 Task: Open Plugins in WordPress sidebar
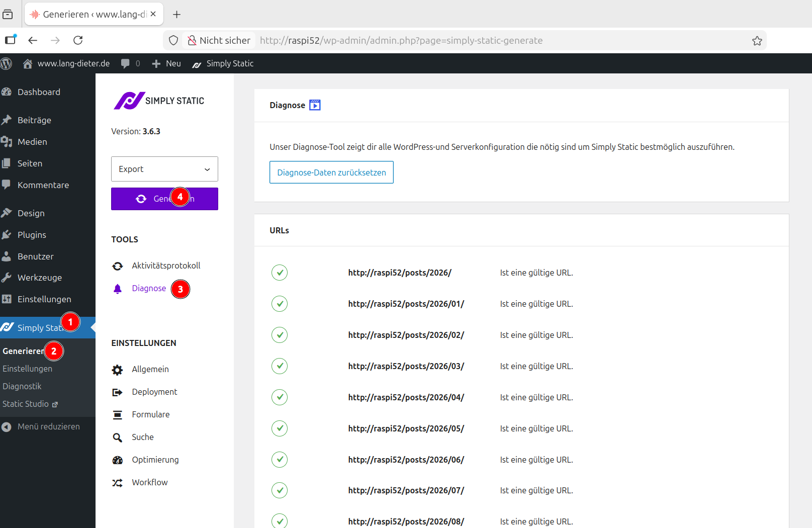point(32,235)
